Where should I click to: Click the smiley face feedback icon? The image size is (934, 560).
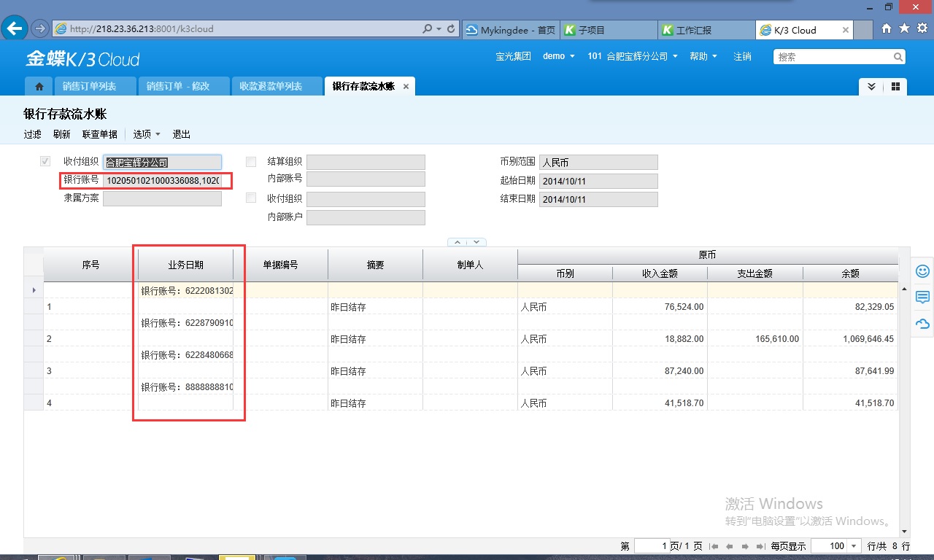coord(922,271)
